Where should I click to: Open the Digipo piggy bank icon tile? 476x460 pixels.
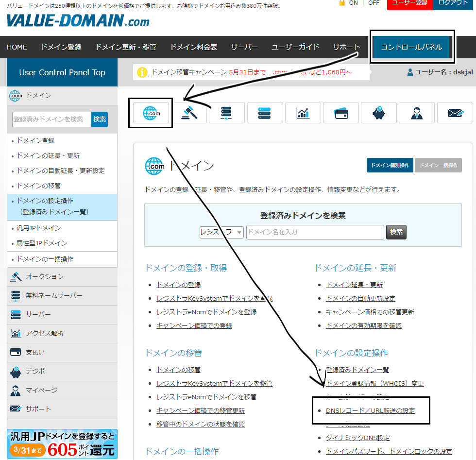coord(379,113)
